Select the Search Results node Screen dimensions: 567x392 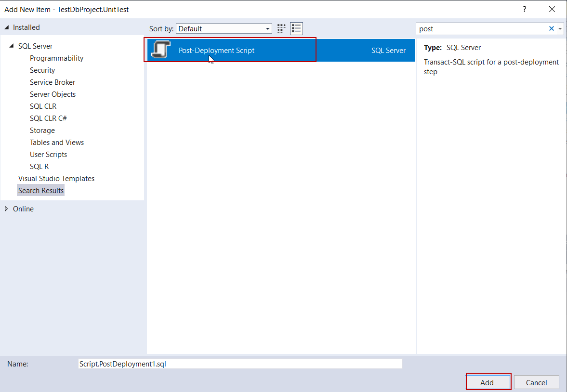[41, 191]
